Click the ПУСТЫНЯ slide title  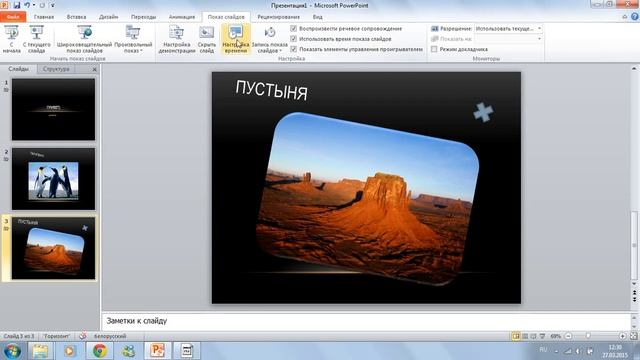click(271, 90)
